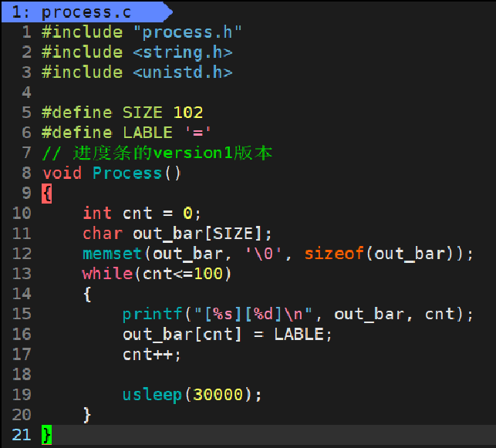Click the highlighted opening brace on line 9

point(46,194)
